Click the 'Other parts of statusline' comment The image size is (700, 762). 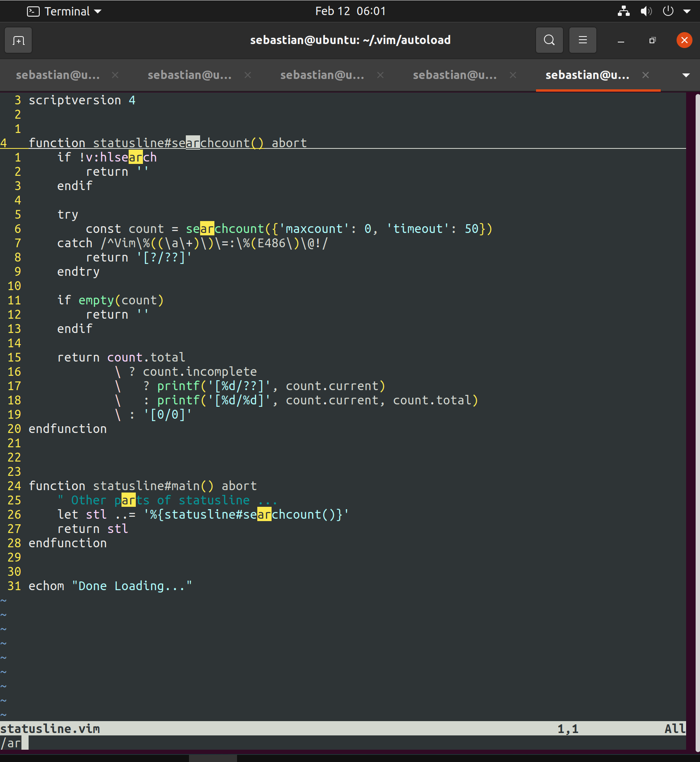[x=168, y=500]
